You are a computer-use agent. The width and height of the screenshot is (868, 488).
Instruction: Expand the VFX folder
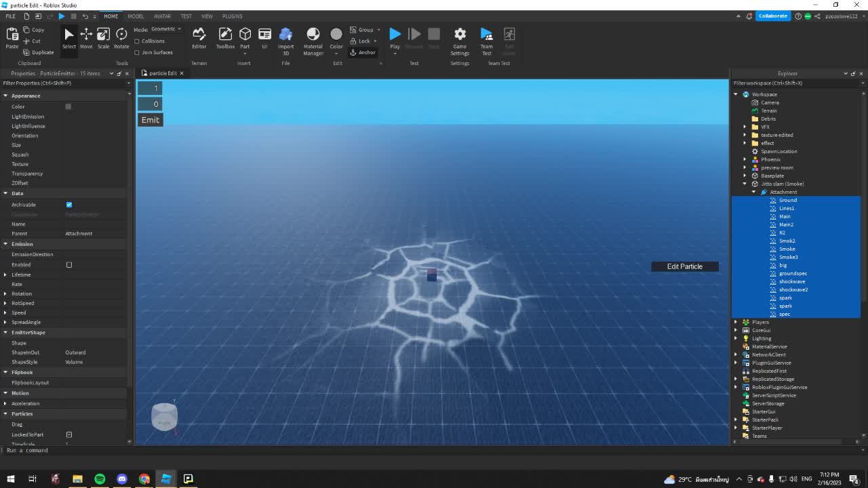coord(745,127)
